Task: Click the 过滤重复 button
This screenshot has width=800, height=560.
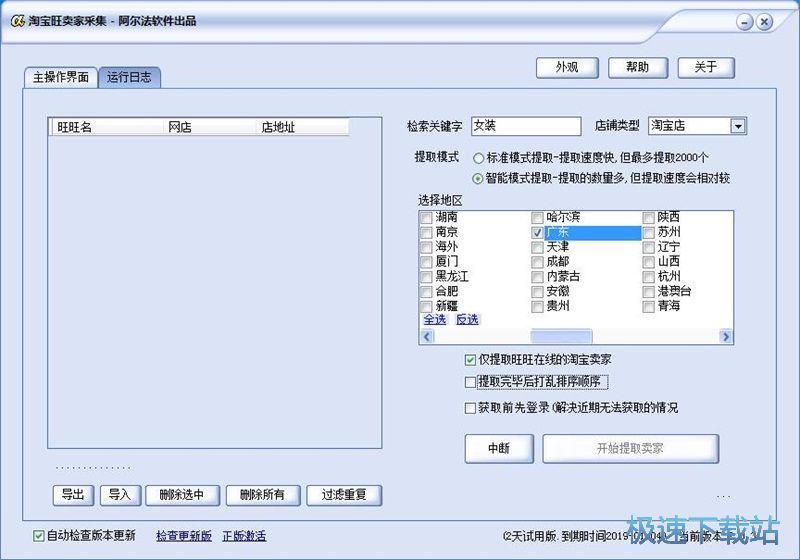Action: tap(344, 495)
